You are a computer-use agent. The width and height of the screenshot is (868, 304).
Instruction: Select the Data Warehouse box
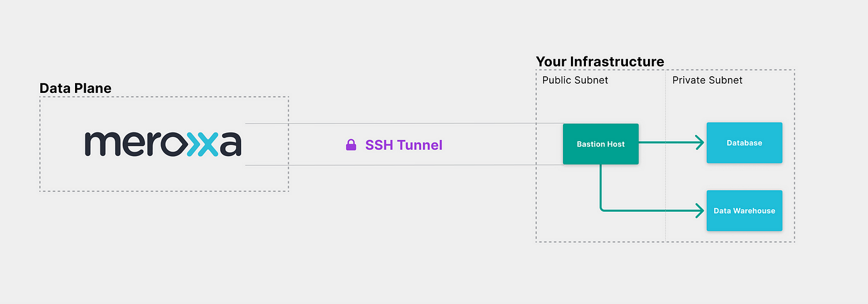point(745,211)
